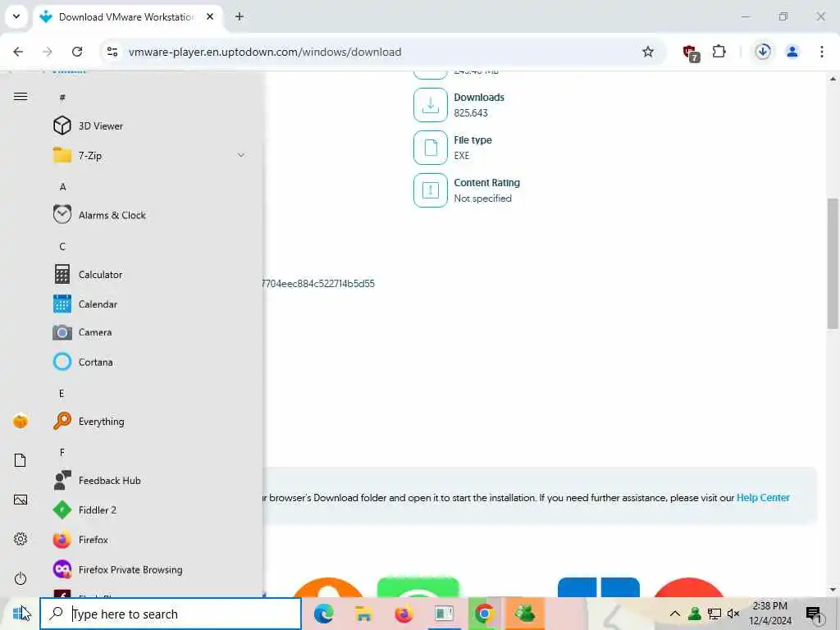This screenshot has height=630, width=840.
Task: Close the Download VMware Workstation tab
Action: tap(210, 16)
